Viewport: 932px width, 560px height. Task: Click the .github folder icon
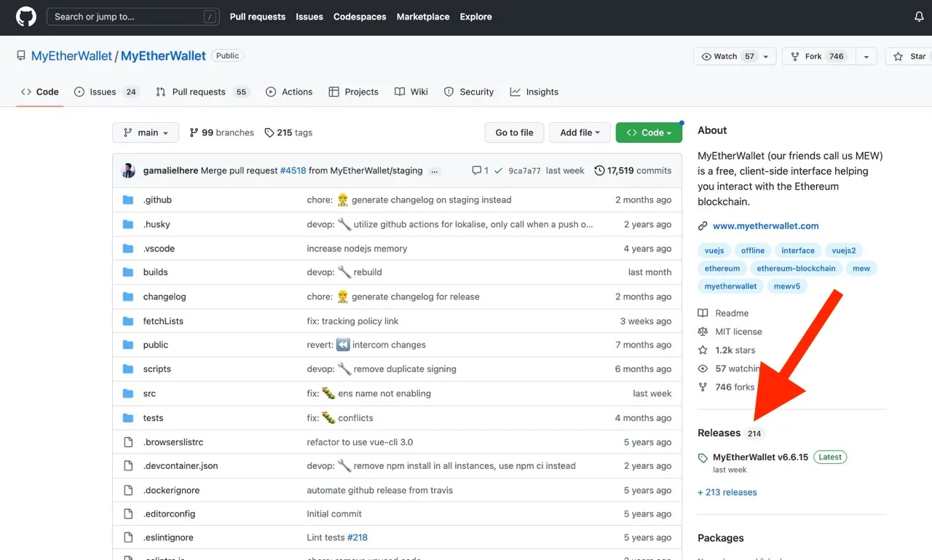(128, 200)
